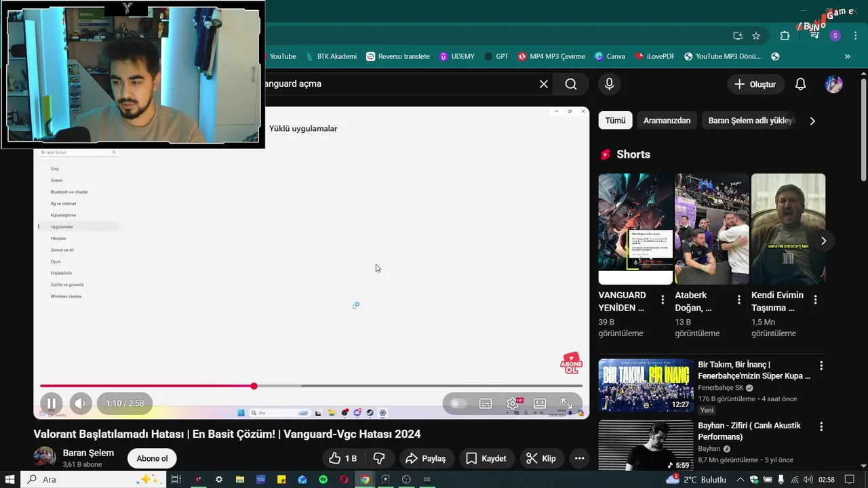Open Baran Şelem channel avatar

click(x=45, y=457)
